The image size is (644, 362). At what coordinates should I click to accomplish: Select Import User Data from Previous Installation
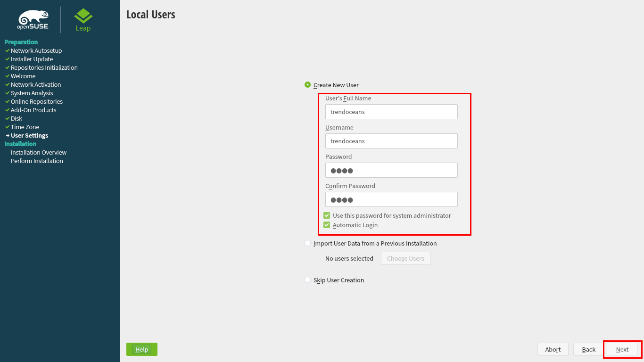(308, 243)
